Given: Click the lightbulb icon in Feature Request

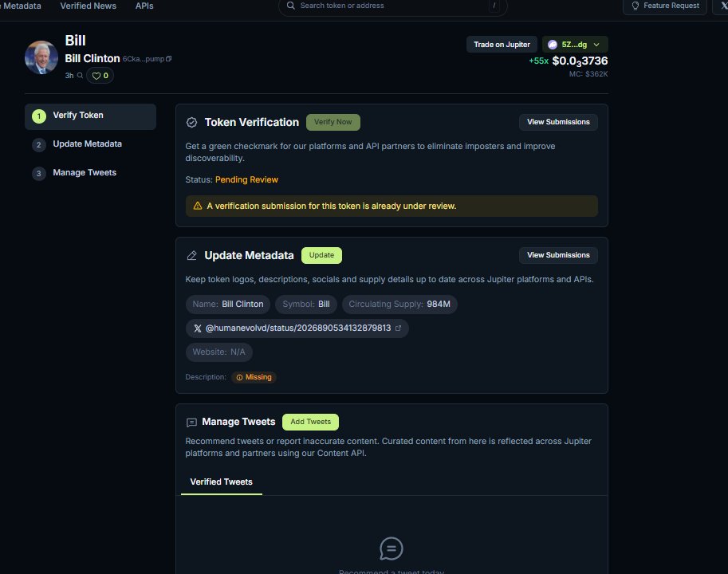Looking at the screenshot, I should tap(636, 6).
